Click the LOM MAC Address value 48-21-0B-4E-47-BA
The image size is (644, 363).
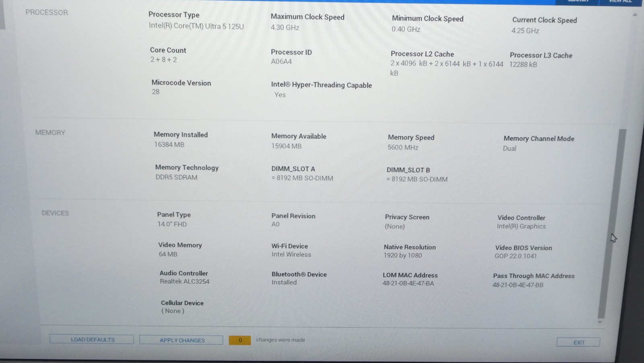click(x=408, y=283)
